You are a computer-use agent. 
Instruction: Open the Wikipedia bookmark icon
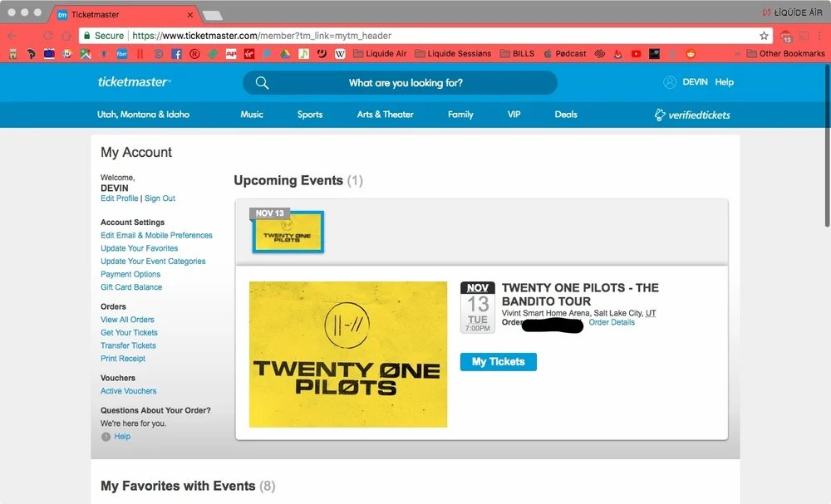(341, 53)
